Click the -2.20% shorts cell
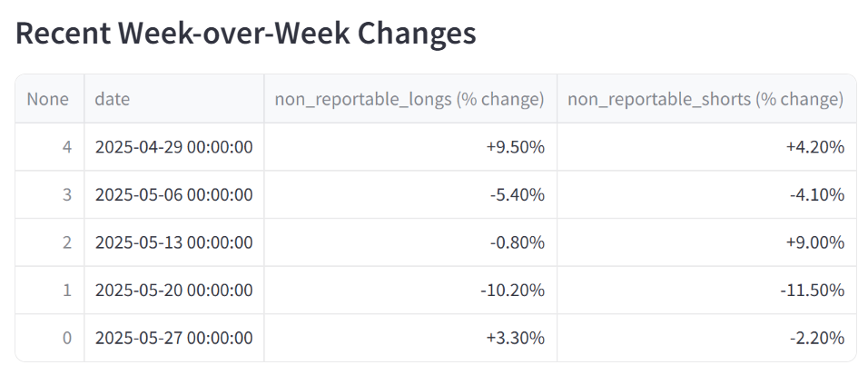 tap(706, 337)
